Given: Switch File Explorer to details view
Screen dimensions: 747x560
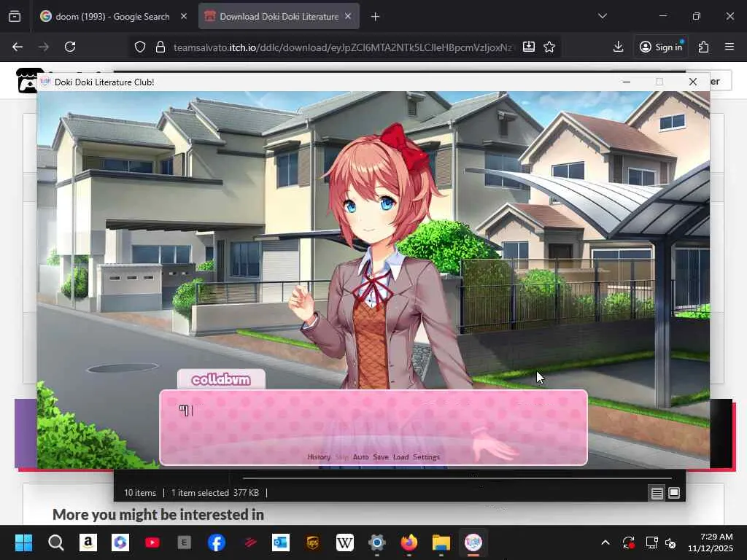Looking at the screenshot, I should pyautogui.click(x=657, y=494).
